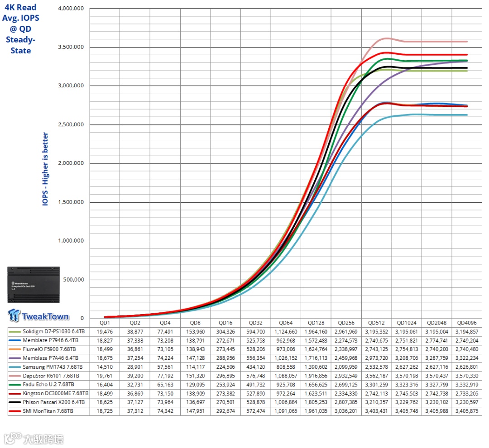Image resolution: width=489 pixels, height=448 pixels.
Task: Click DapuStor QD512 value 3,562,187
Action: coord(376,376)
